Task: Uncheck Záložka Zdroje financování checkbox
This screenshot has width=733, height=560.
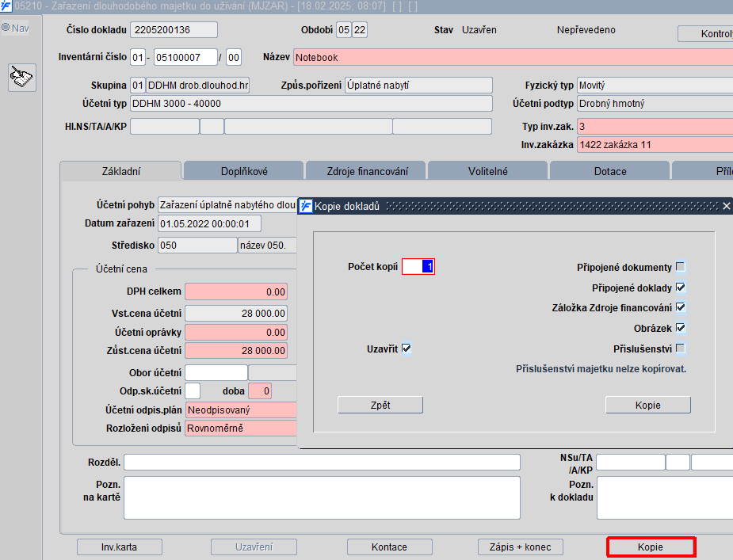Action: coord(680,307)
